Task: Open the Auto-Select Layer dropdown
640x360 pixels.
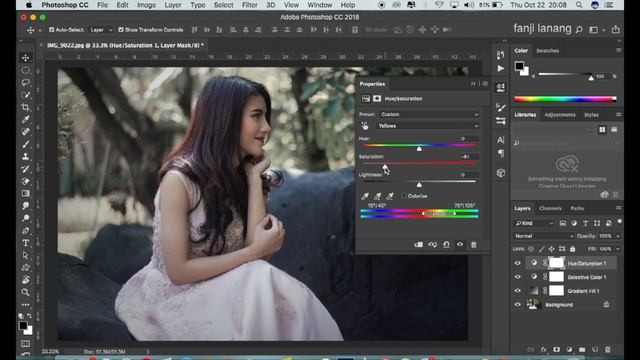Action: pos(101,30)
